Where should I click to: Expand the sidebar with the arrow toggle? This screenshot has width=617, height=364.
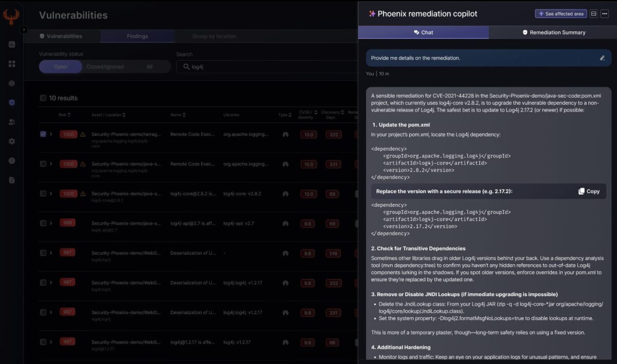[x=24, y=30]
